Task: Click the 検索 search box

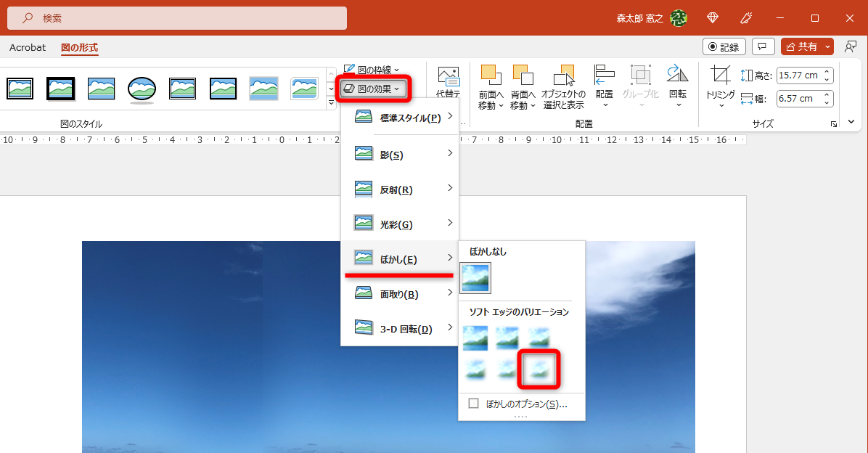Action: 177,18
